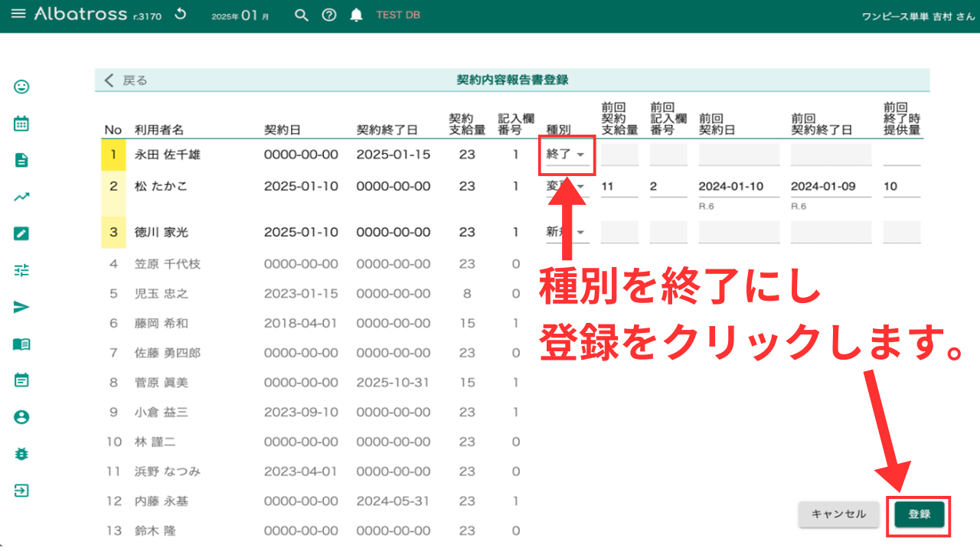Viewport: 980px width, 551px height.
Task: Select the smiley face sidebar icon
Action: [21, 86]
